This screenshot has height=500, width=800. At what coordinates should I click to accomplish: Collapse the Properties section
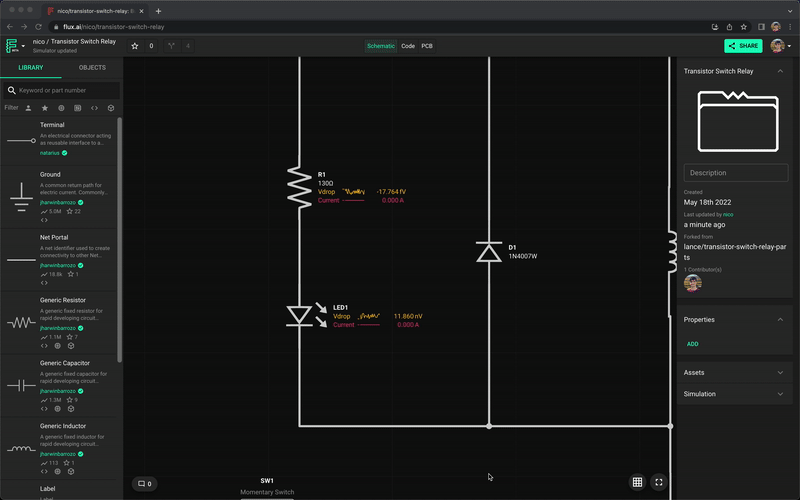780,320
